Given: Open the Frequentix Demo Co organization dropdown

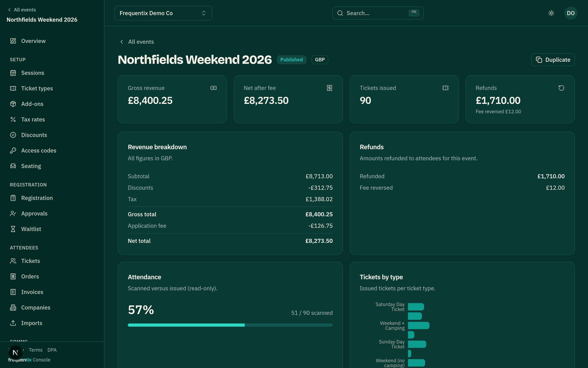Looking at the screenshot, I should point(163,13).
